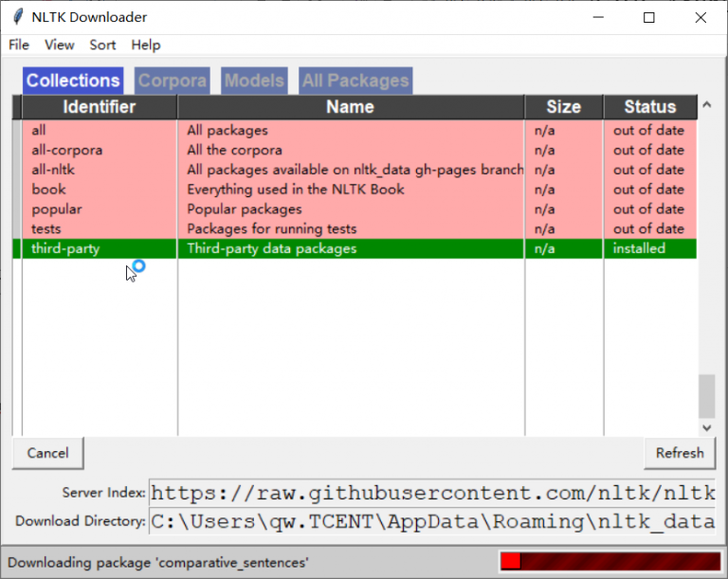Sort by the Status column header

(649, 107)
